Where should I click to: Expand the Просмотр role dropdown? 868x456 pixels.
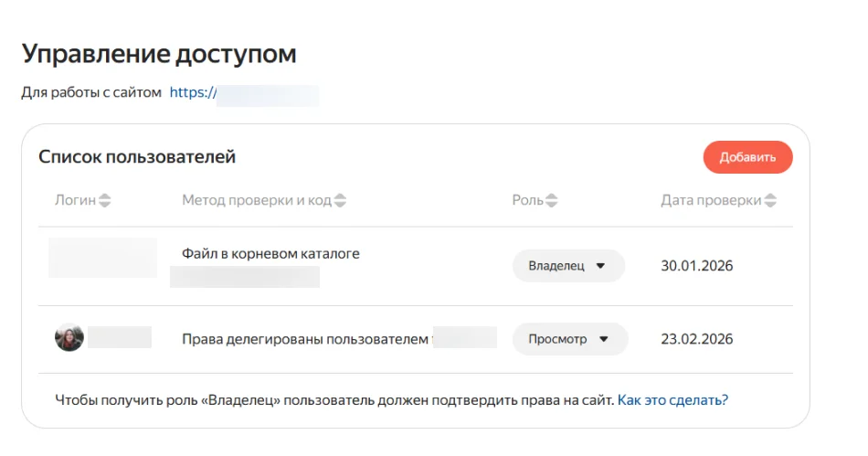click(569, 339)
